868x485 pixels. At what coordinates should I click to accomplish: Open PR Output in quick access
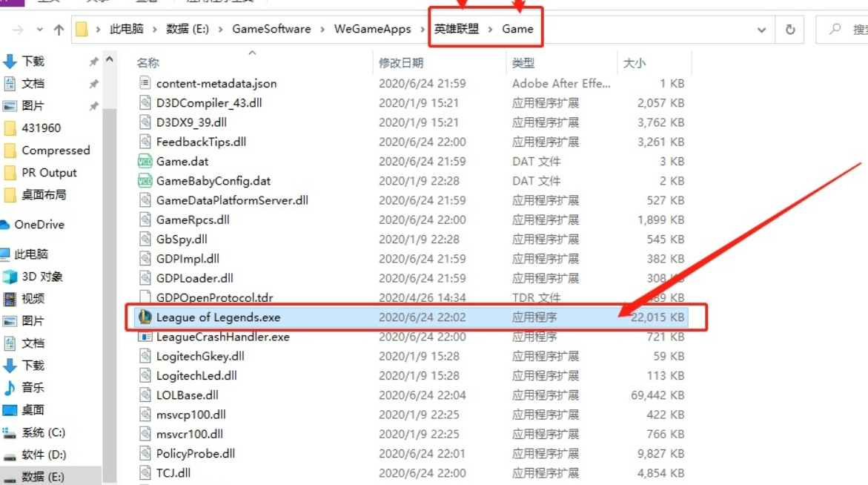pyautogui.click(x=49, y=173)
